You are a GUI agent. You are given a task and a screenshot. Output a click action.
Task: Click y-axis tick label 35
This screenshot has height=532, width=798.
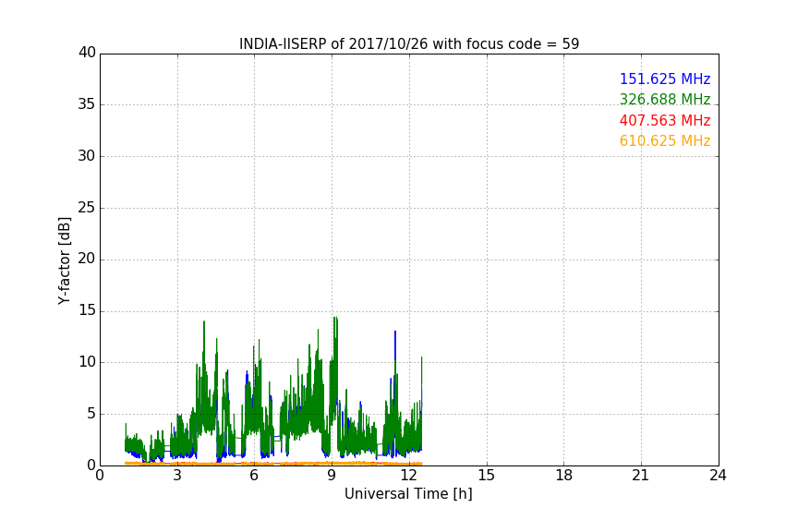(x=87, y=104)
